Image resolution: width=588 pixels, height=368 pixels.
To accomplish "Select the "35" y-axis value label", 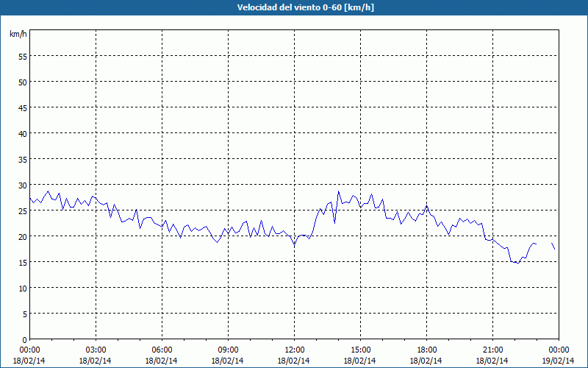I will (x=23, y=160).
